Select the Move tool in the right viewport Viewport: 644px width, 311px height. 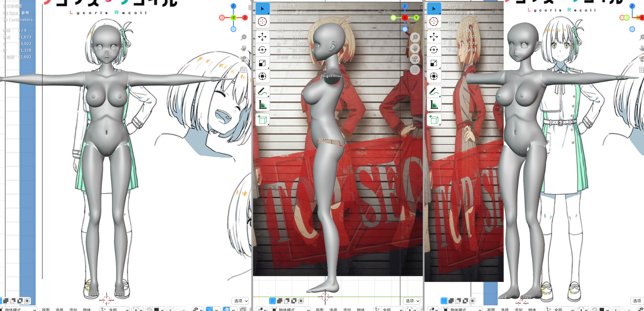point(434,37)
